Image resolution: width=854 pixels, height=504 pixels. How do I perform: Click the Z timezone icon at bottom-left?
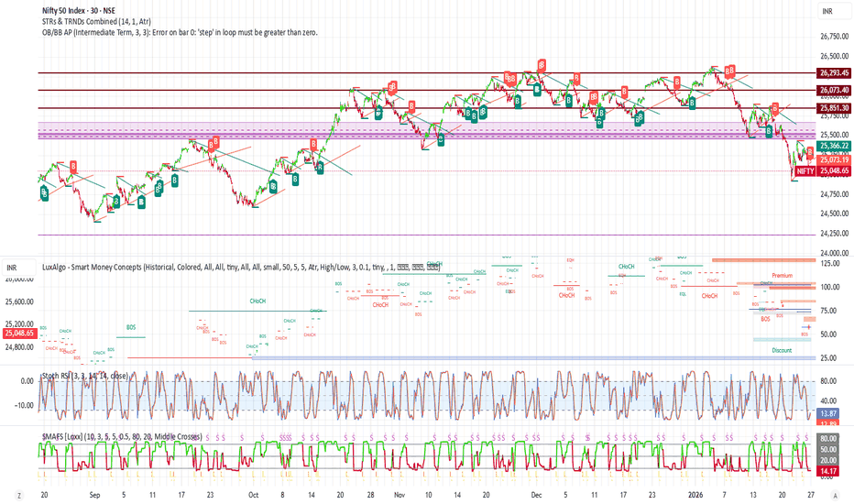click(19, 495)
